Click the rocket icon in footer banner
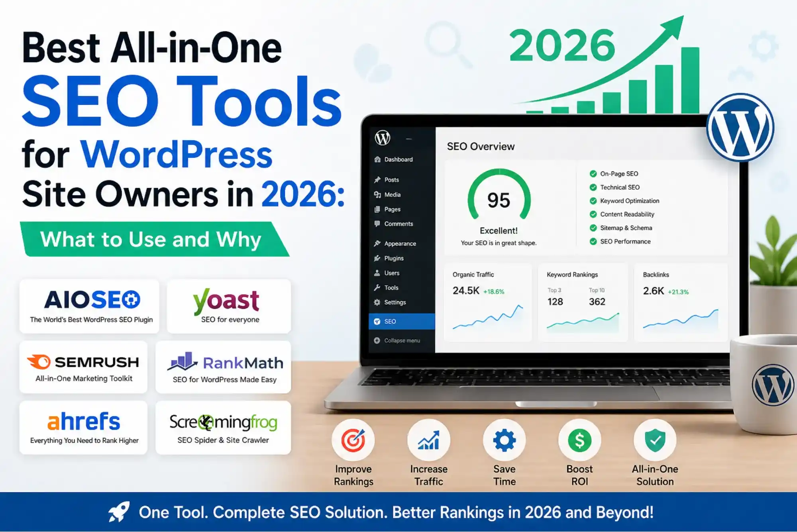797x532 pixels. [119, 512]
